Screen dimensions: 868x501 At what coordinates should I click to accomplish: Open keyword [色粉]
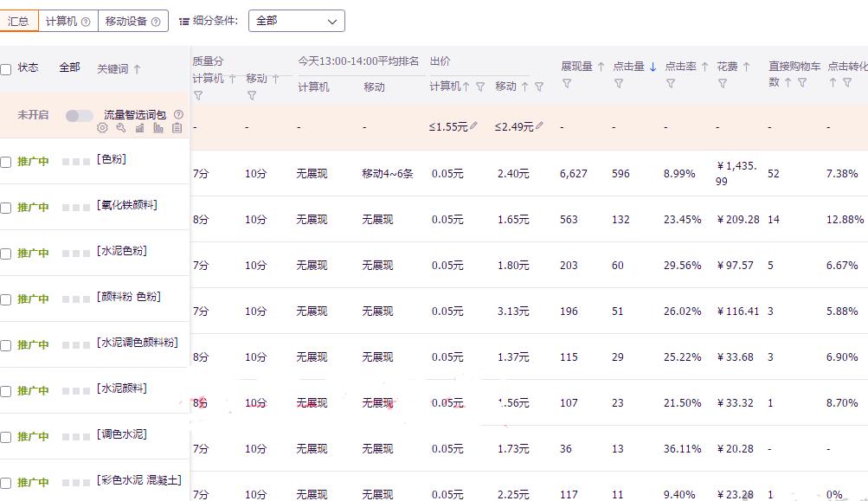(x=112, y=159)
